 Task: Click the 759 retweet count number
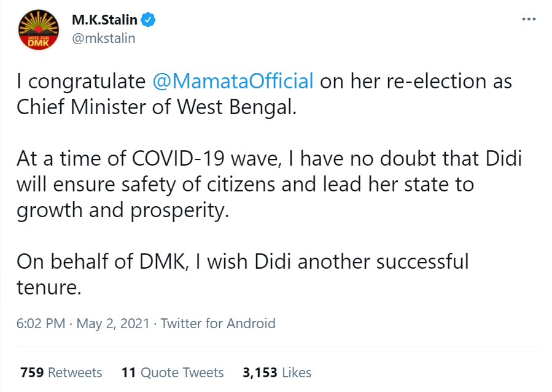[x=32, y=372]
